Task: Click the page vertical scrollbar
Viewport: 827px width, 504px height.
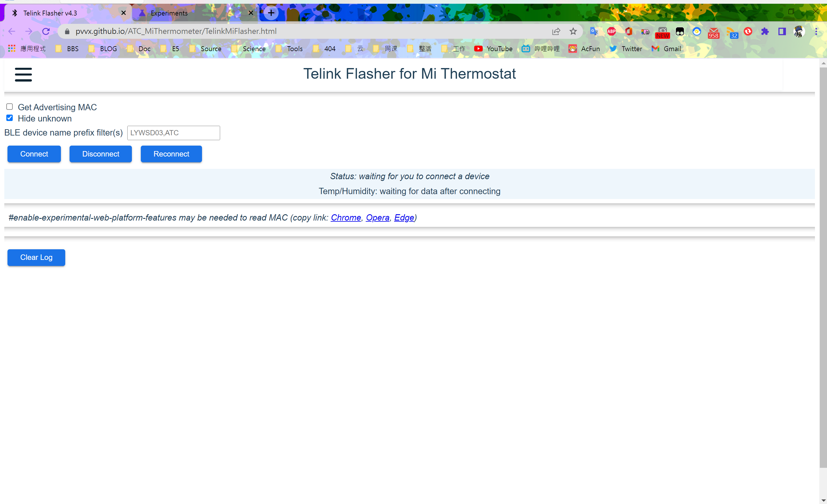Action: coord(823,268)
